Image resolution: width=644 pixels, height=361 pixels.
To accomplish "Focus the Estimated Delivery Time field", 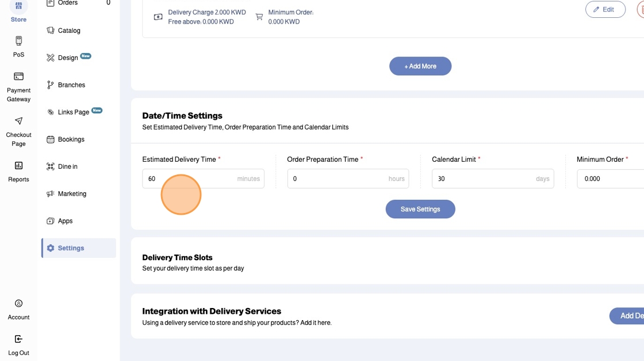I will click(190, 178).
